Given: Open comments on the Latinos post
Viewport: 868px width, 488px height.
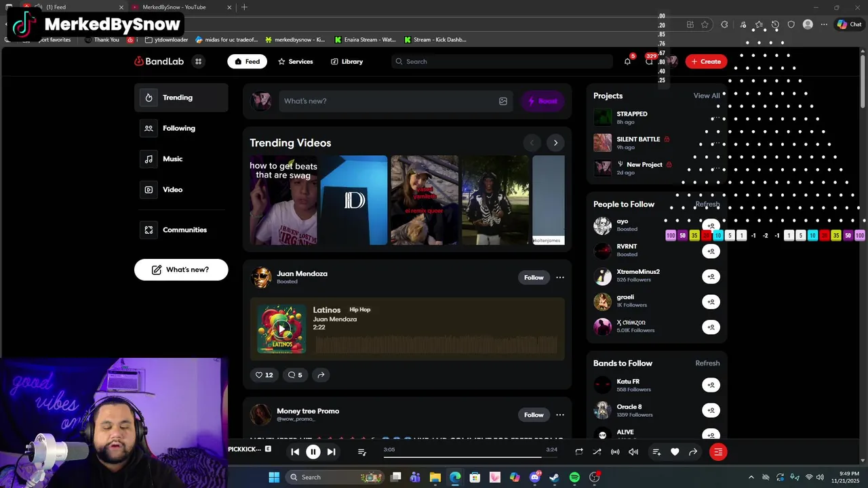Looking at the screenshot, I should [x=295, y=375].
